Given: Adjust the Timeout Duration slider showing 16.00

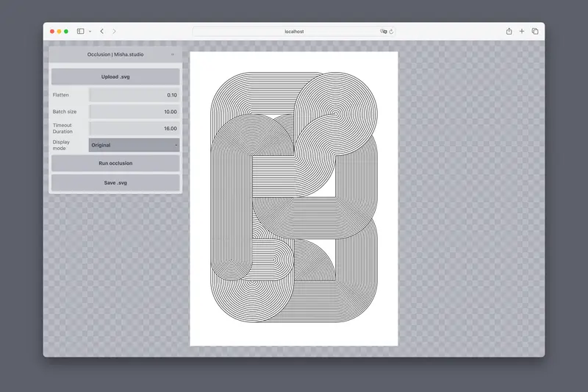Looking at the screenshot, I should tap(135, 128).
